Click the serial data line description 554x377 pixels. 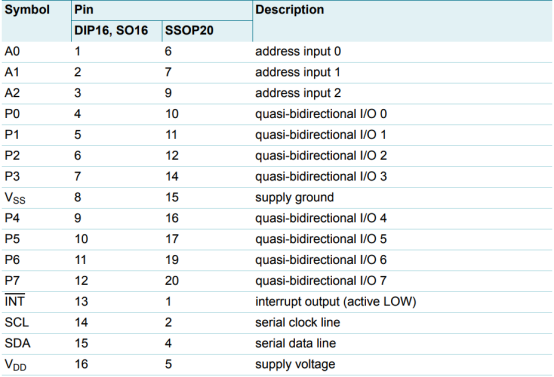coord(295,343)
